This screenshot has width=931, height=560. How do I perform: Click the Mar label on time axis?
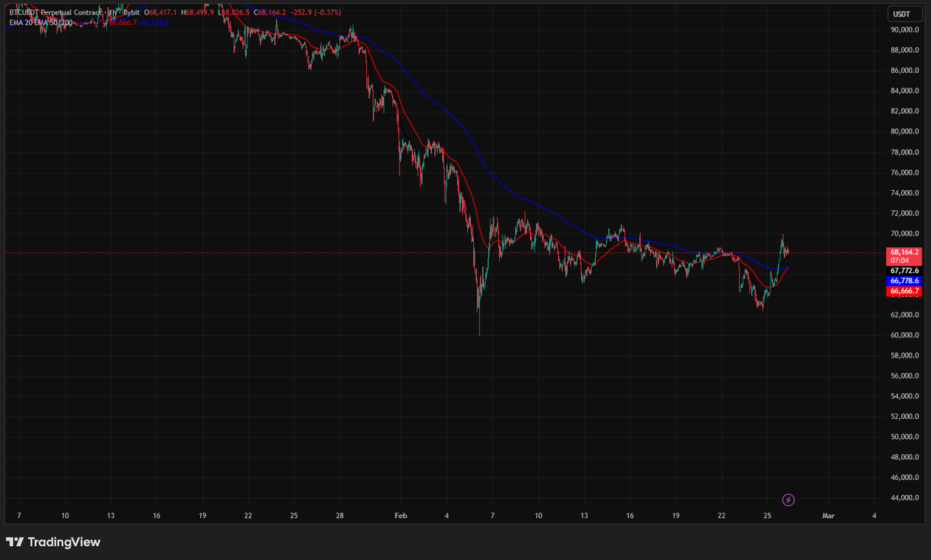tap(828, 515)
